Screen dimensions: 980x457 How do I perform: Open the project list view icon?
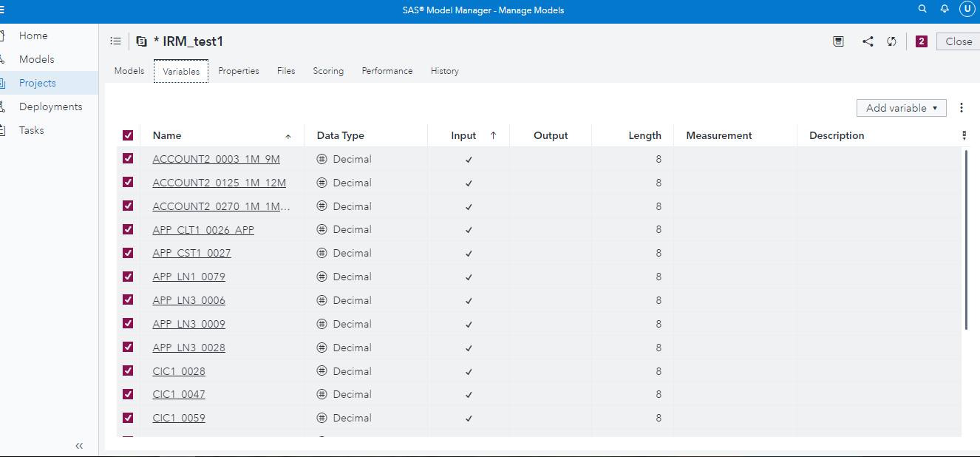(115, 41)
